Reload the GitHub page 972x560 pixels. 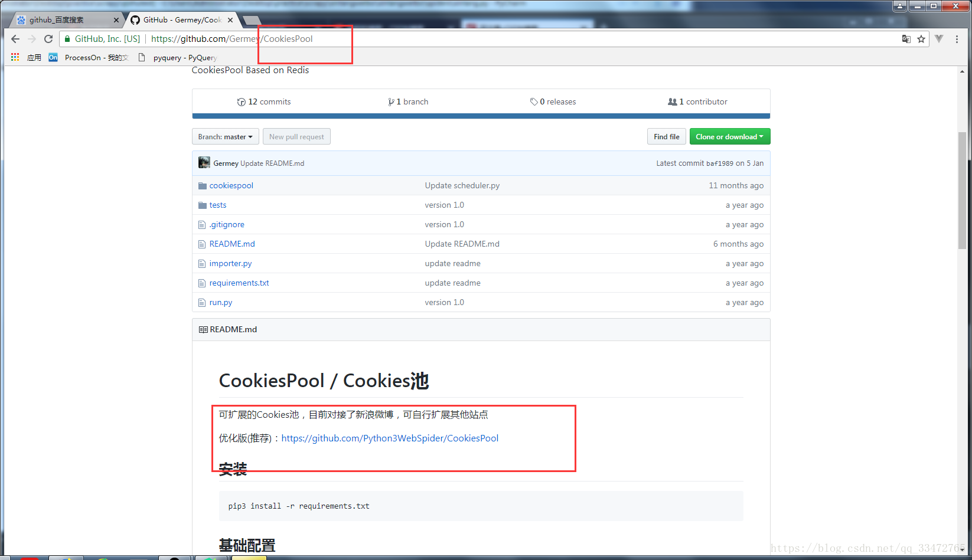tap(48, 39)
